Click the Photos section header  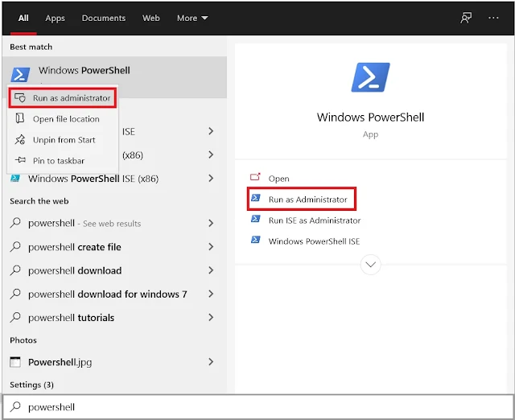[23, 340]
